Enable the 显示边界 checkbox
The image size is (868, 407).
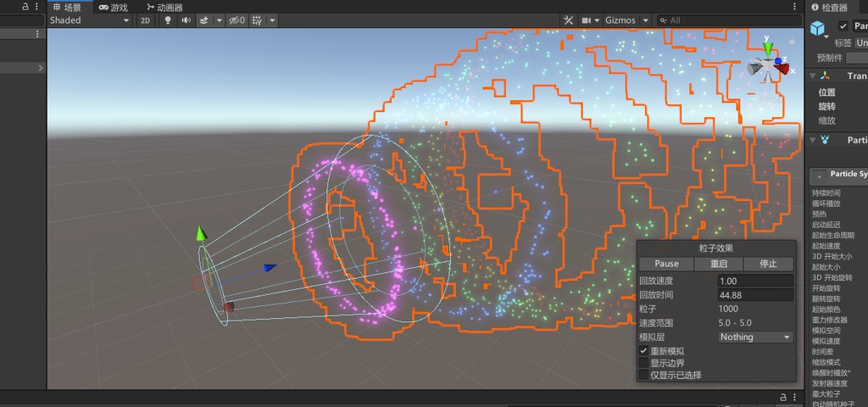pyautogui.click(x=643, y=363)
